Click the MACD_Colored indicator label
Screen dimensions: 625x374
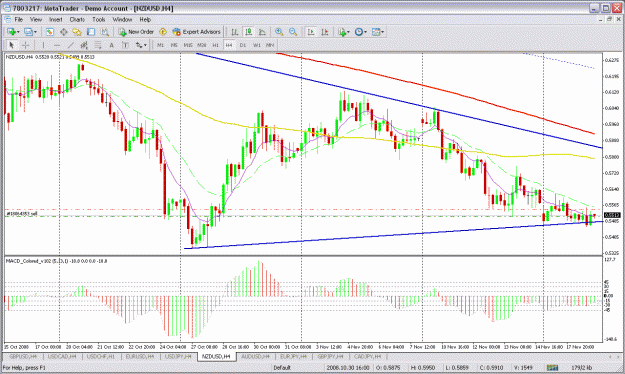tap(56, 261)
